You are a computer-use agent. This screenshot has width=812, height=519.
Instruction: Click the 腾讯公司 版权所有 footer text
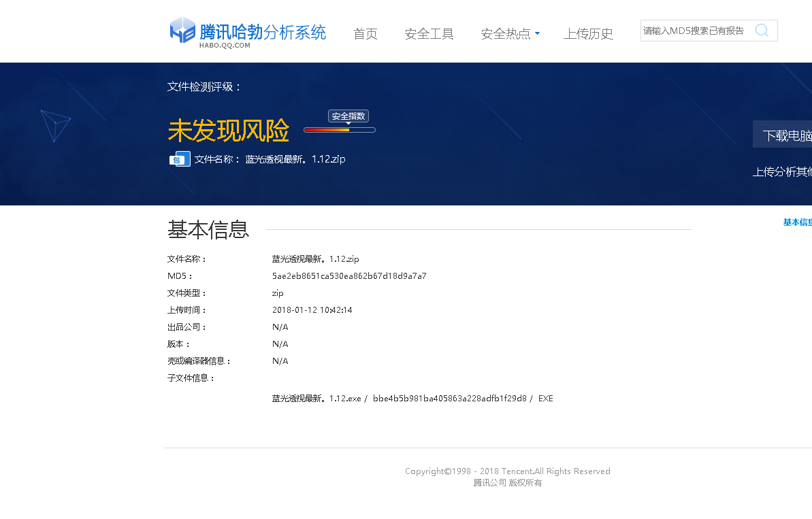pyautogui.click(x=508, y=483)
